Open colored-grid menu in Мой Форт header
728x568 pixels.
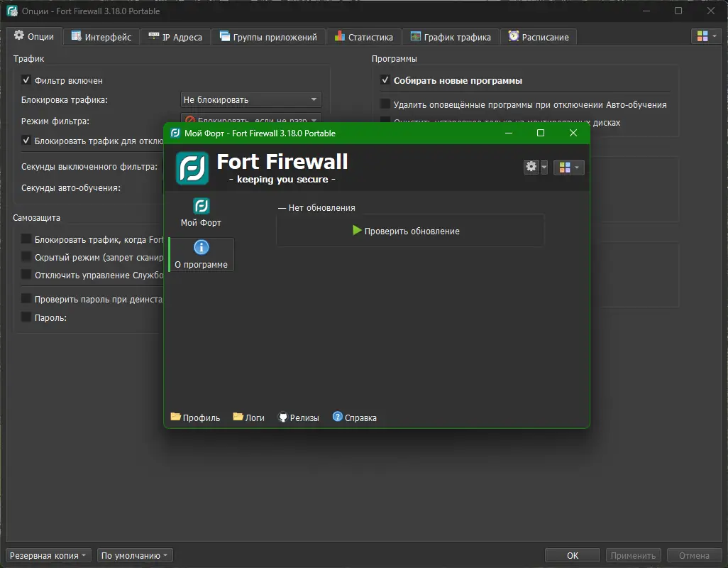tap(569, 167)
